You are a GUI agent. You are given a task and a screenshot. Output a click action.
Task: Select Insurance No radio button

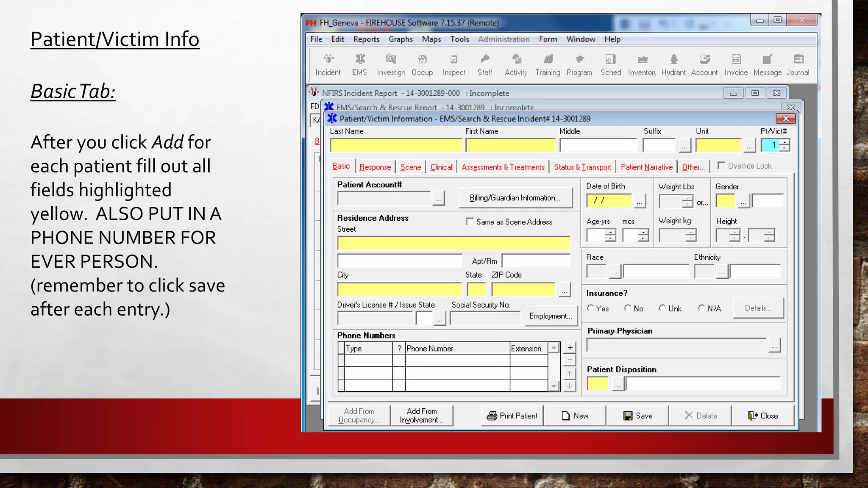click(628, 308)
